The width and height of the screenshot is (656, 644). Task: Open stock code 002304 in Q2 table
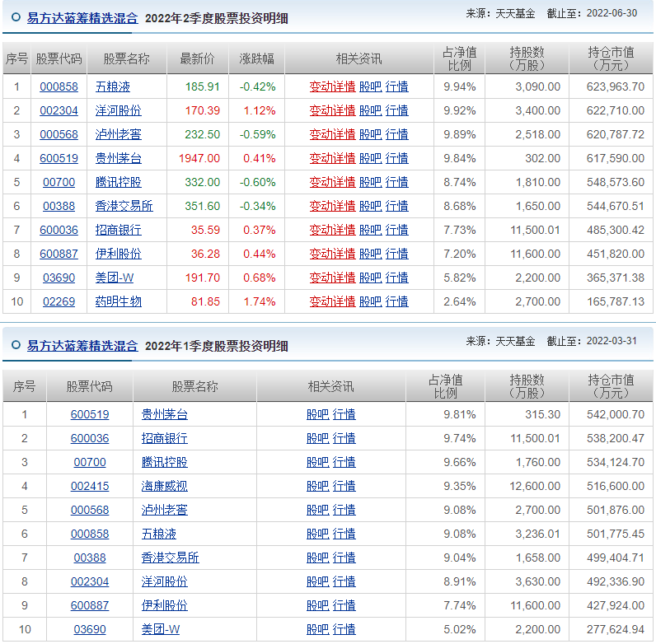[59, 110]
